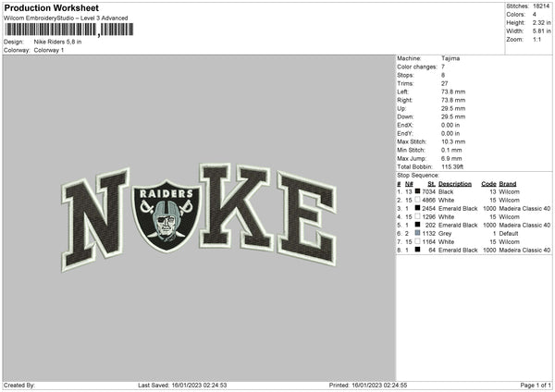Click the stitch count 1164 in row 7
This screenshot has height=392, width=555.
coord(428,242)
